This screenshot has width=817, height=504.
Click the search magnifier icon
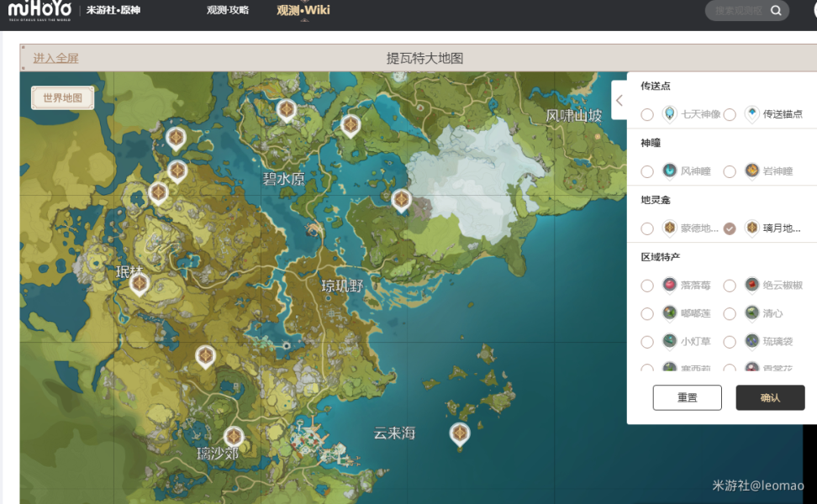(776, 10)
